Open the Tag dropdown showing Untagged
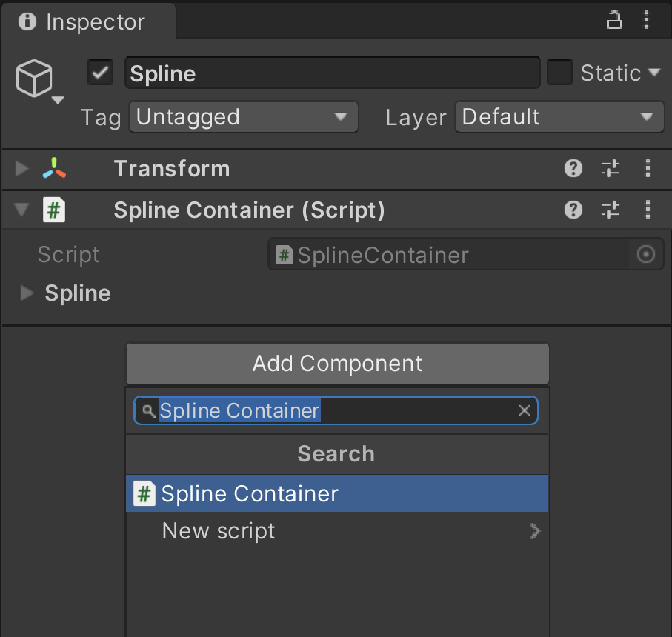This screenshot has width=672, height=637. (244, 116)
